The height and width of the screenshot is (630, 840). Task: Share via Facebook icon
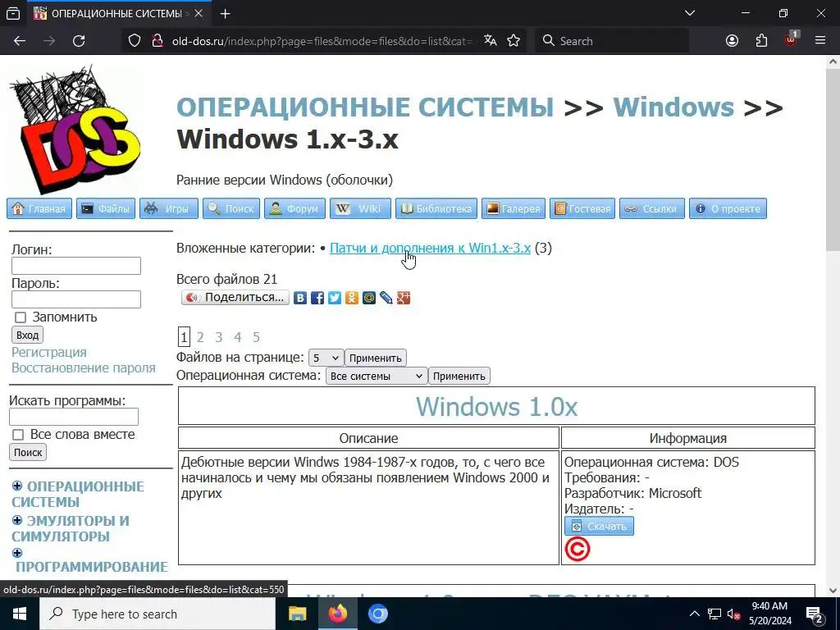tap(317, 298)
